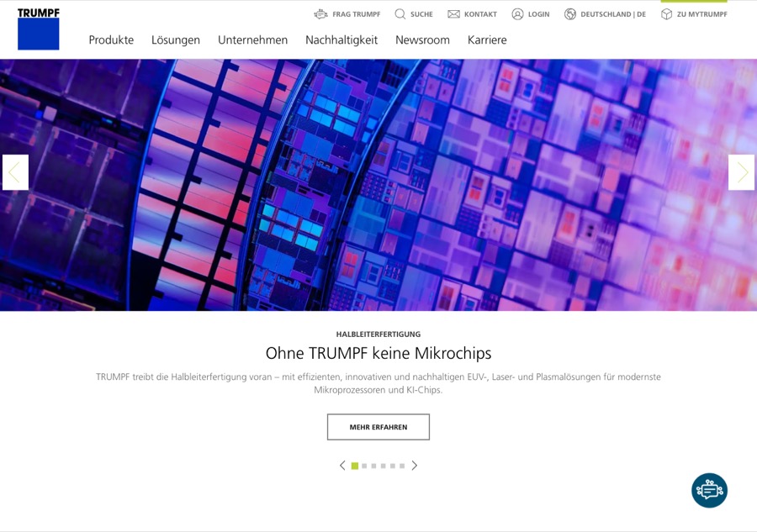Click the MyTRUMPF cube icon

tap(666, 14)
